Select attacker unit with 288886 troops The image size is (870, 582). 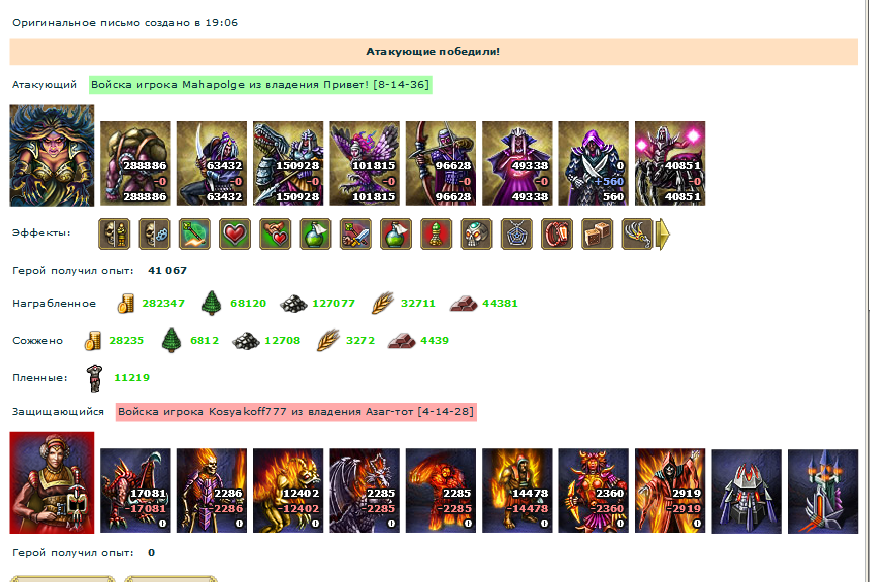[x=135, y=163]
